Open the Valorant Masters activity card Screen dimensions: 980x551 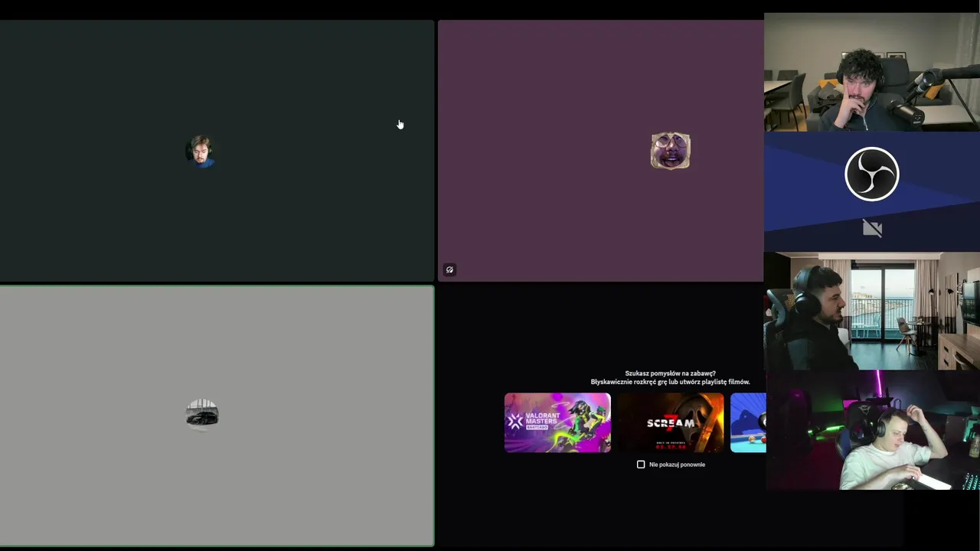557,422
